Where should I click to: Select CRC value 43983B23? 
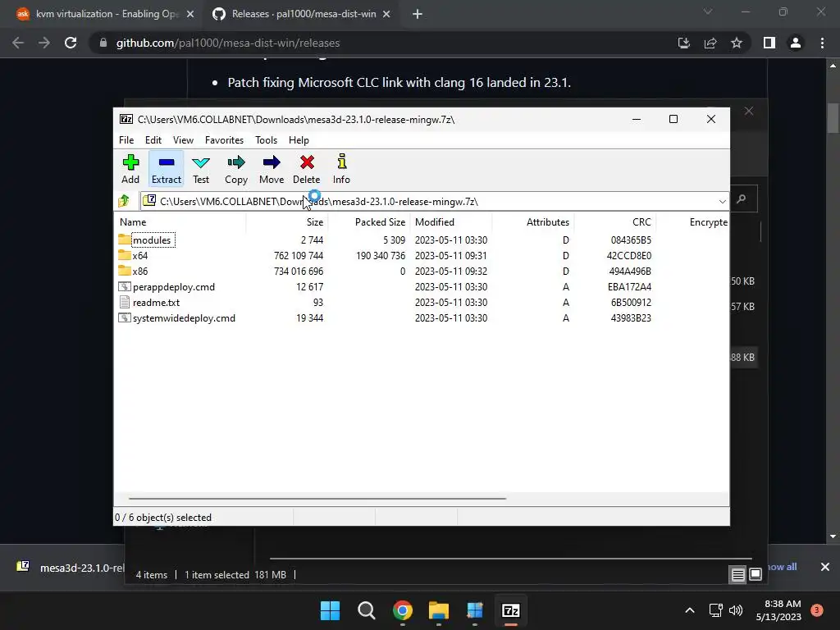631,317
